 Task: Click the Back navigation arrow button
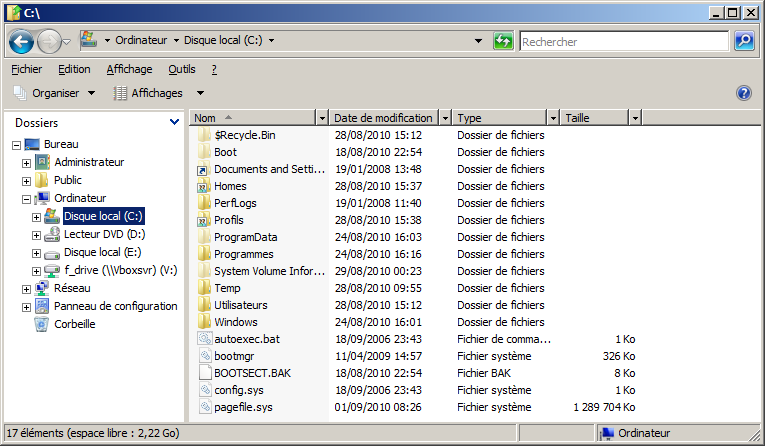(x=22, y=41)
